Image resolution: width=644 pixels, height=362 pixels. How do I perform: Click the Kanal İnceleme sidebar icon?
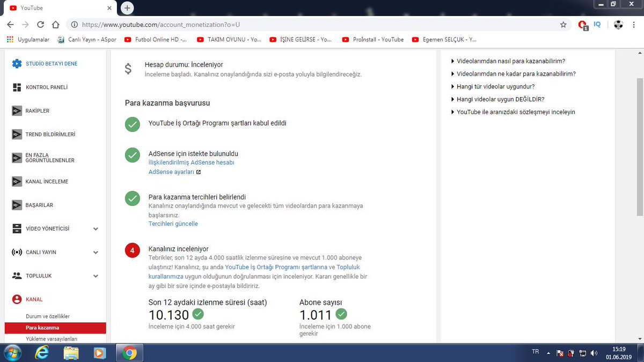(17, 182)
